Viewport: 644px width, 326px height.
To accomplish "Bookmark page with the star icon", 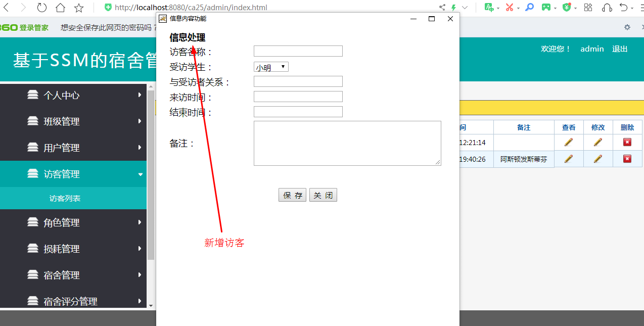I will [79, 8].
